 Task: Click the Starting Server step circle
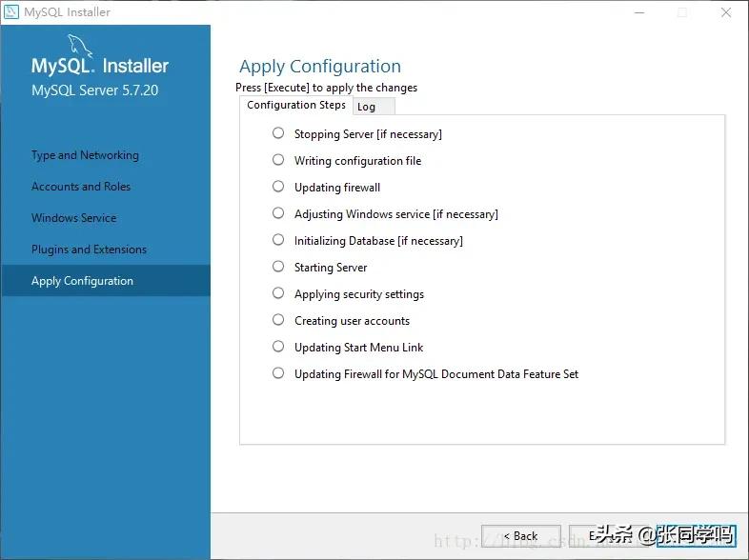pyautogui.click(x=278, y=267)
